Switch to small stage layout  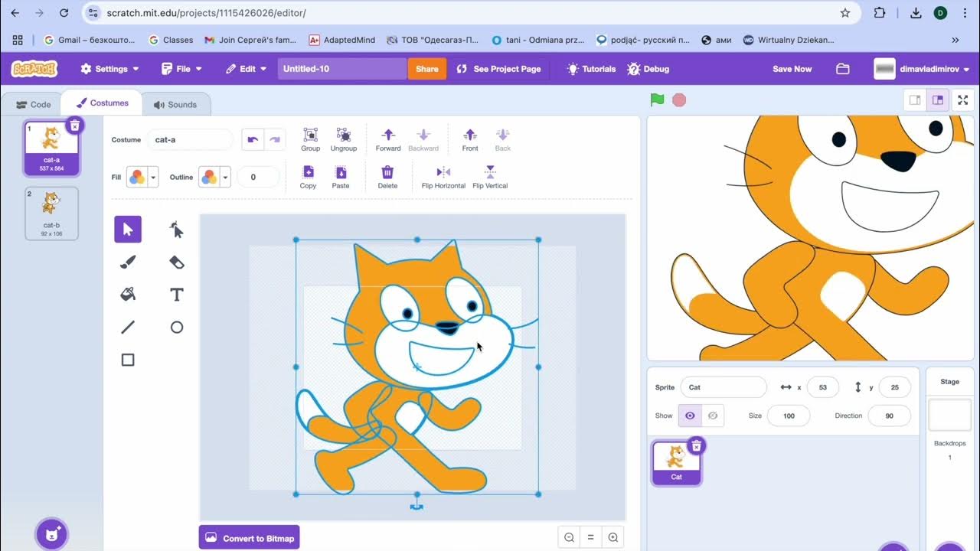915,100
